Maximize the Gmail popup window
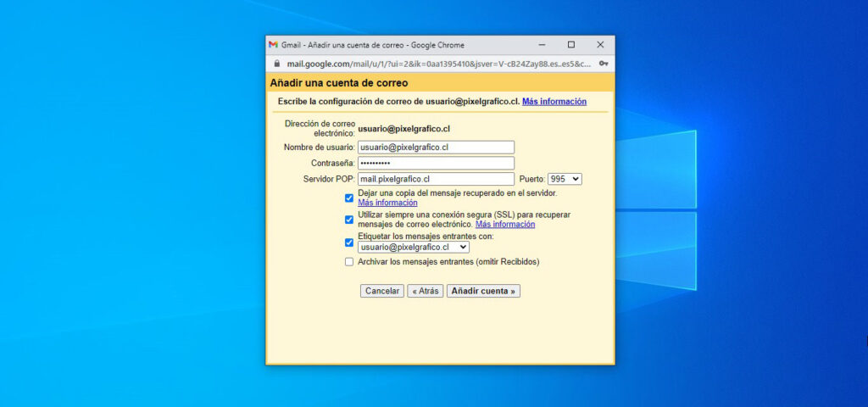Image resolution: width=868 pixels, height=407 pixels. pyautogui.click(x=571, y=45)
